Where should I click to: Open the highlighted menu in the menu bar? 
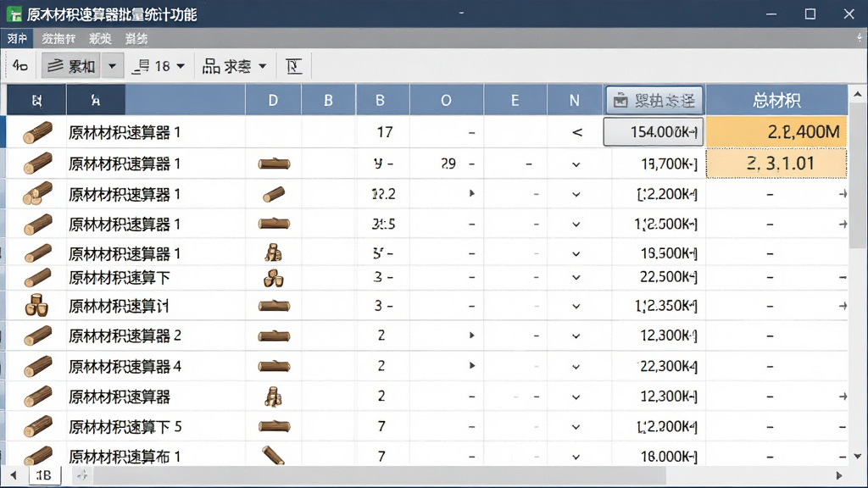[17, 39]
